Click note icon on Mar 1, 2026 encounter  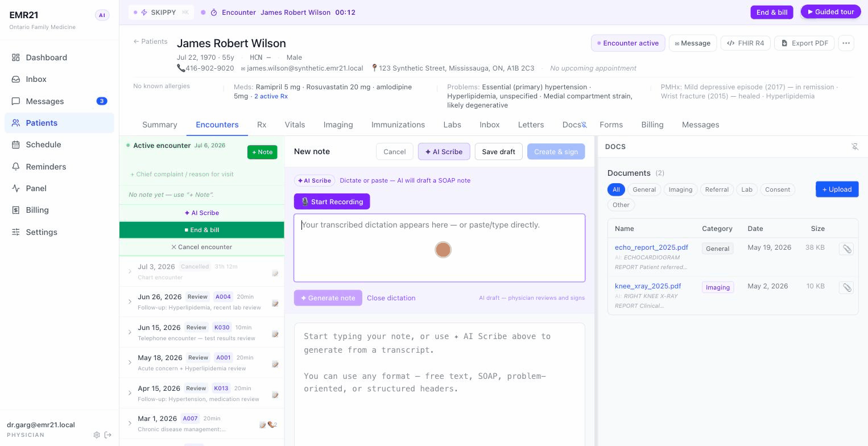(263, 424)
